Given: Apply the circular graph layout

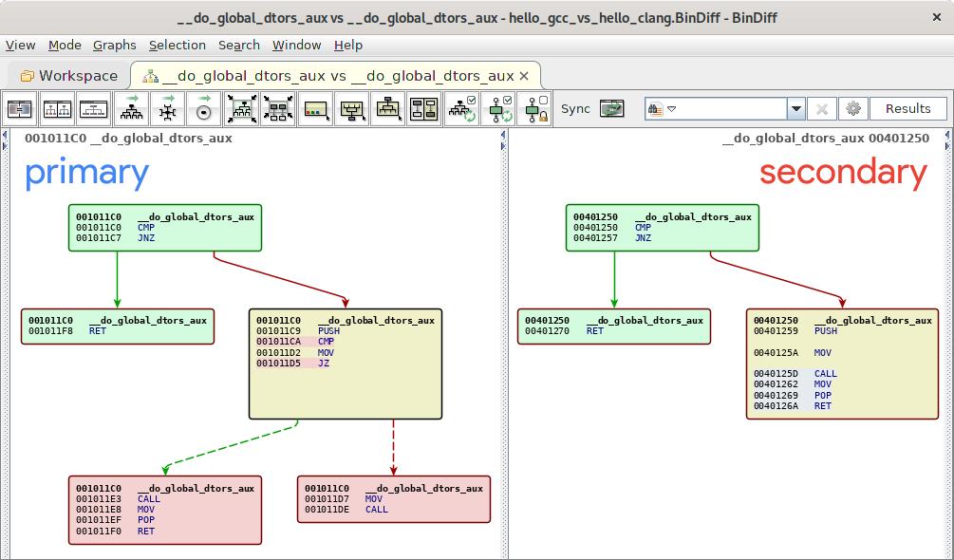Looking at the screenshot, I should tap(202, 108).
